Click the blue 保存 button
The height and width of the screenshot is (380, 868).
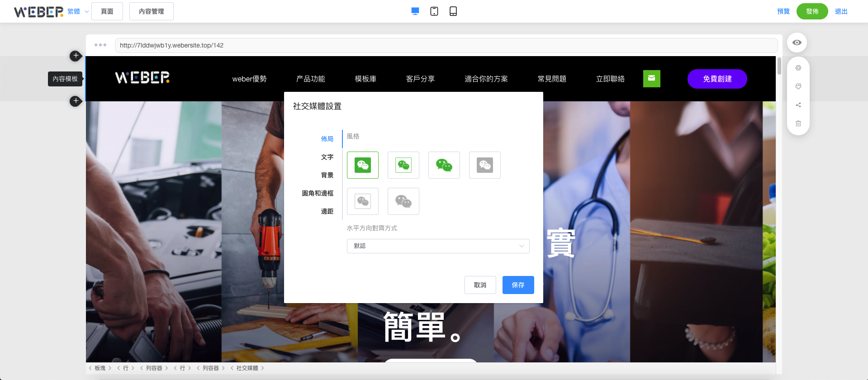(x=518, y=285)
